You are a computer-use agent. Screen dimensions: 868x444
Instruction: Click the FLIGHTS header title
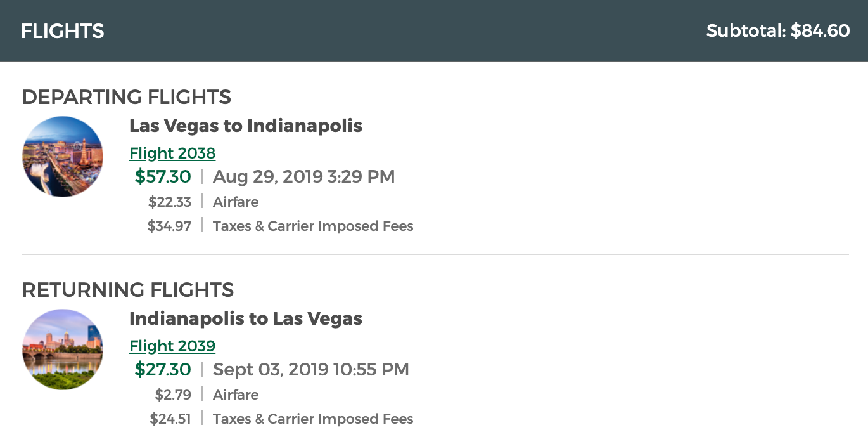pos(62,31)
